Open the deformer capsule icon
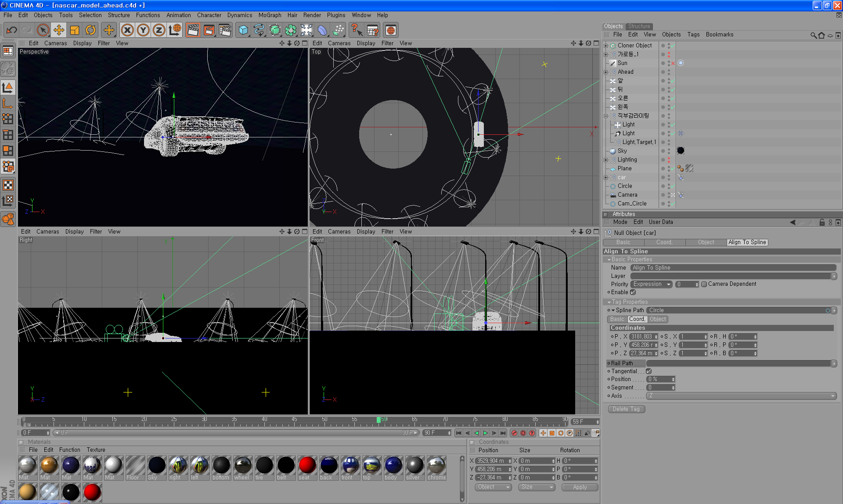Viewport: 843px width, 504px height. pyautogui.click(x=322, y=30)
